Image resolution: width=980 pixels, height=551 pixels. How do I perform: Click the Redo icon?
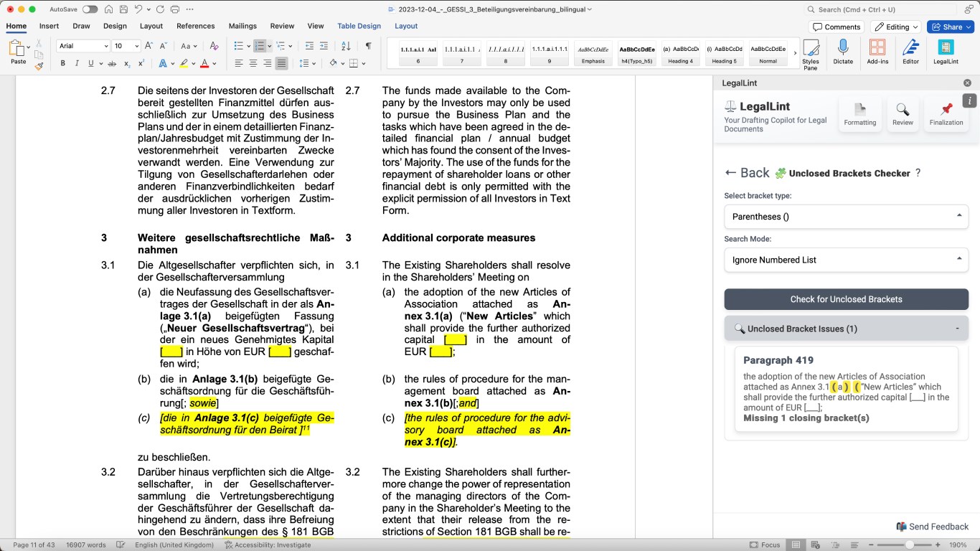click(159, 9)
